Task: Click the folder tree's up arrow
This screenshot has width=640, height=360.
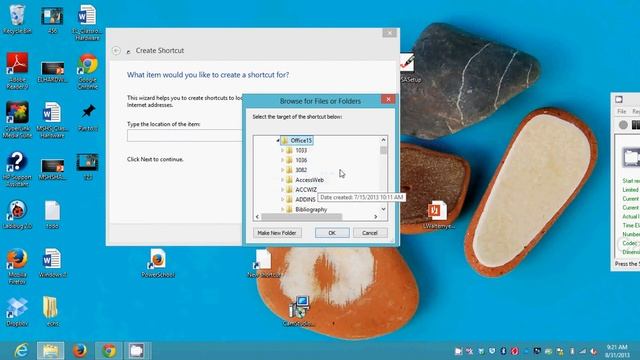Action: pos(383,140)
